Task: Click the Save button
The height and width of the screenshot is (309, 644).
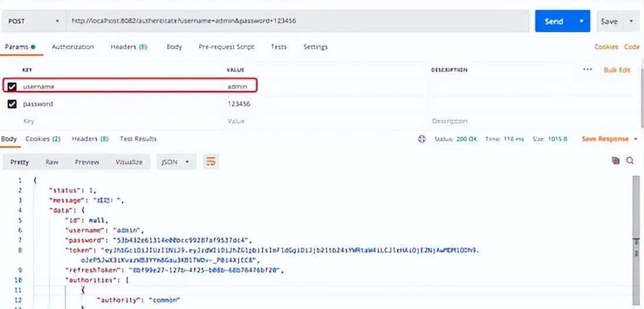Action: 609,21
